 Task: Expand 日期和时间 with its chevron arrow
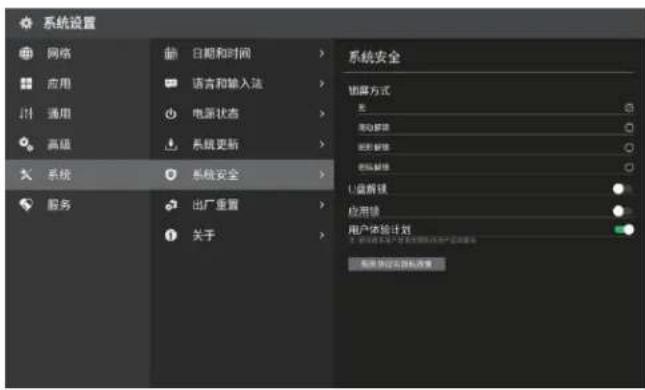point(322,53)
